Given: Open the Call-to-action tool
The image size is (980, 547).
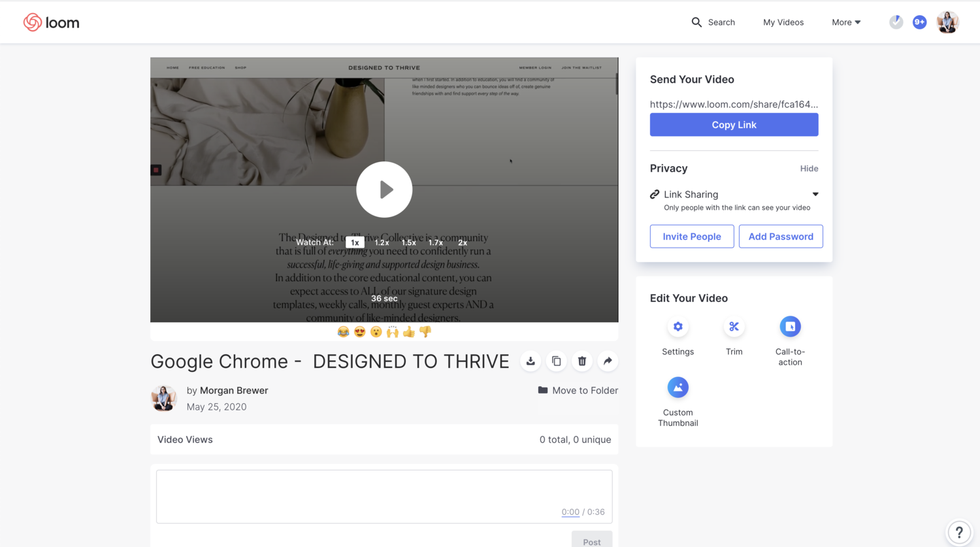Looking at the screenshot, I should (790, 327).
